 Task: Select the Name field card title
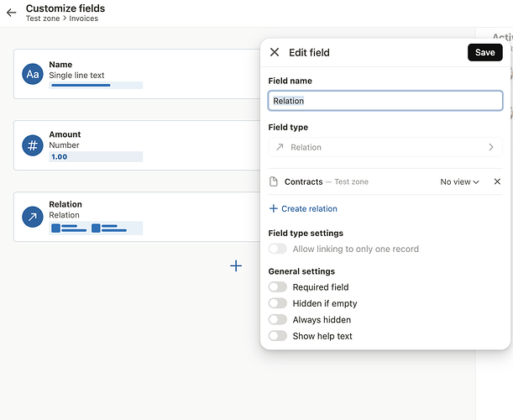(x=60, y=65)
